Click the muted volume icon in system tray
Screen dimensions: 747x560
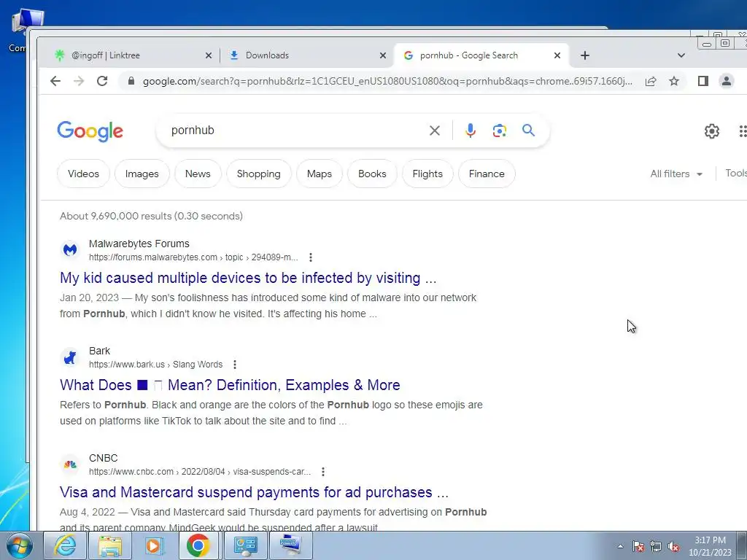(x=673, y=547)
